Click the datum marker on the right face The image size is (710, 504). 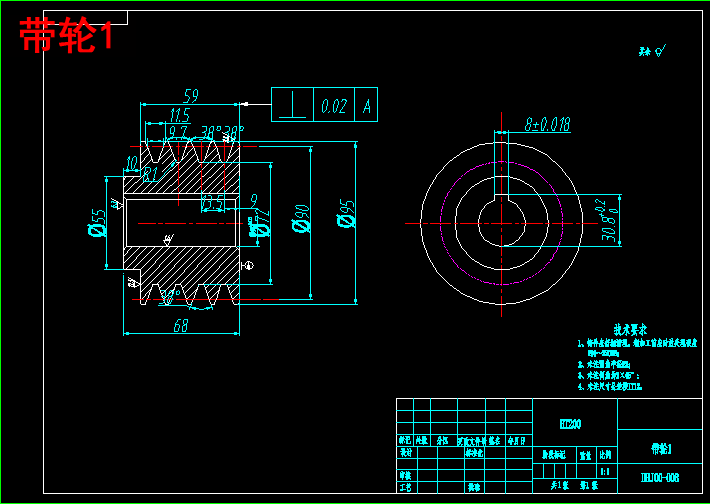(x=247, y=265)
